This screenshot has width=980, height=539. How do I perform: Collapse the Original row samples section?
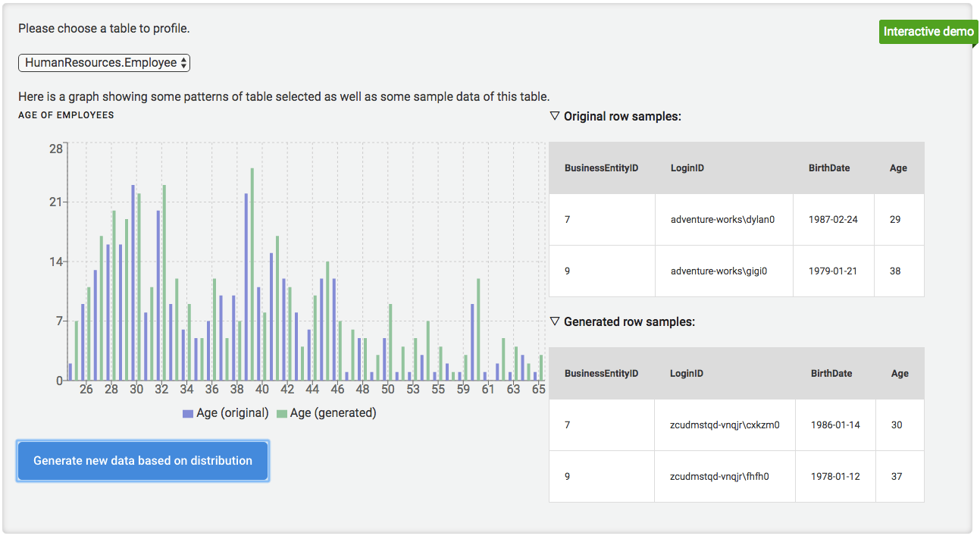pos(555,116)
